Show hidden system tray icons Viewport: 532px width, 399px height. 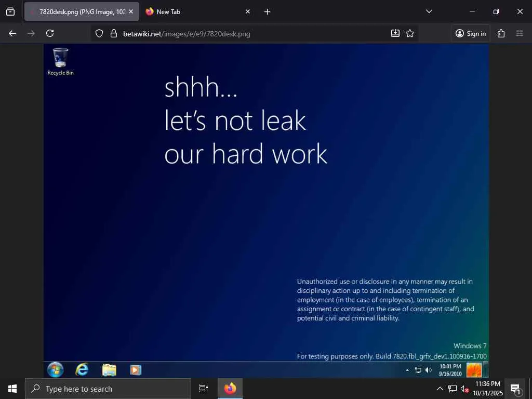click(x=440, y=389)
